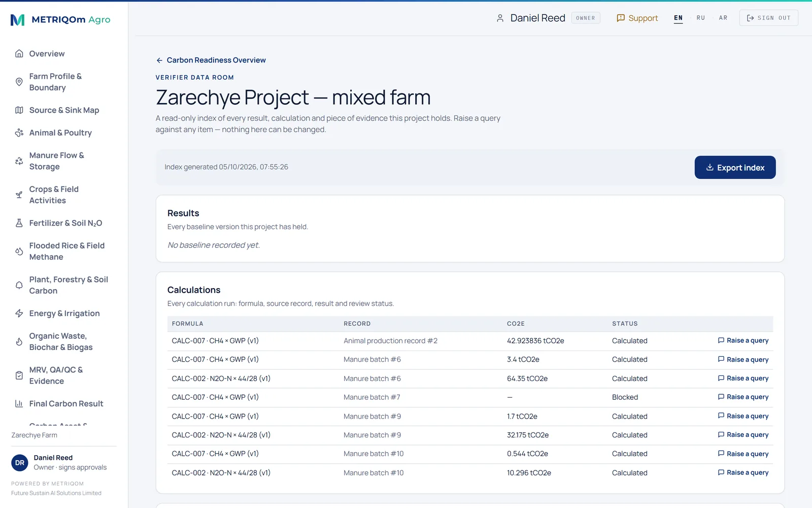Click the Energy & Irrigation lightning icon

point(19,313)
